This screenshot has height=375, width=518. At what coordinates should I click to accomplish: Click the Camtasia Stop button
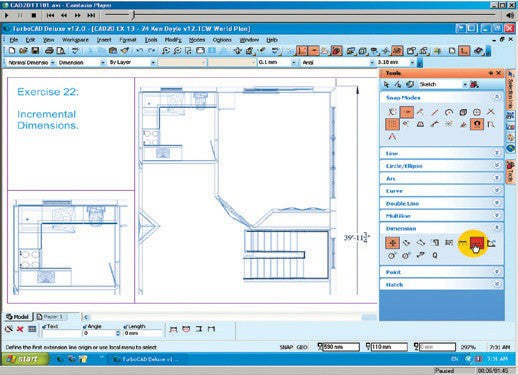click(x=34, y=15)
